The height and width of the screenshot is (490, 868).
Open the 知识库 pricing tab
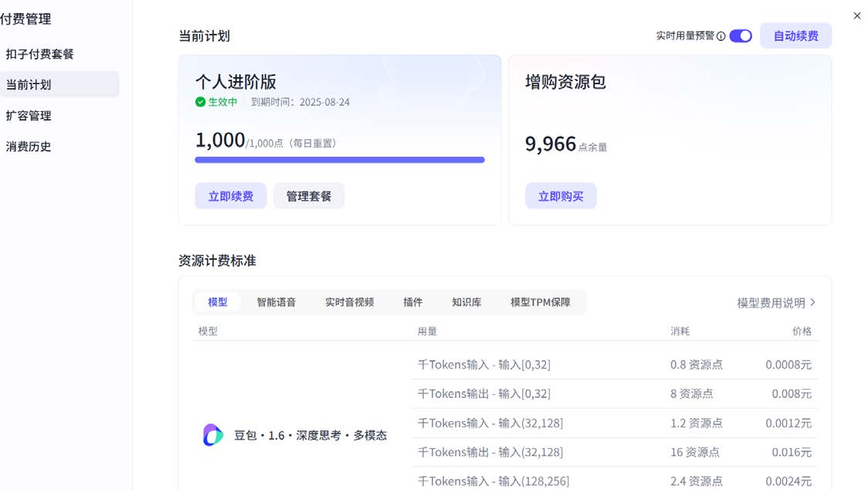[x=466, y=302]
